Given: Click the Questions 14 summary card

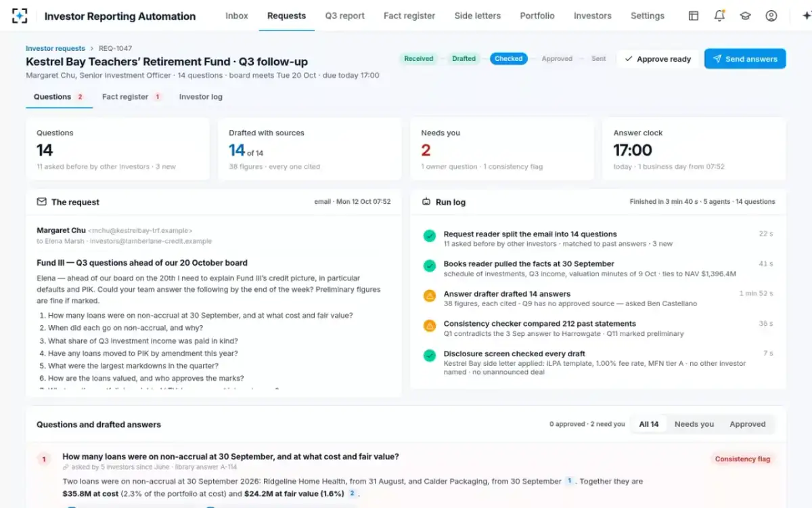Looking at the screenshot, I should point(118,149).
